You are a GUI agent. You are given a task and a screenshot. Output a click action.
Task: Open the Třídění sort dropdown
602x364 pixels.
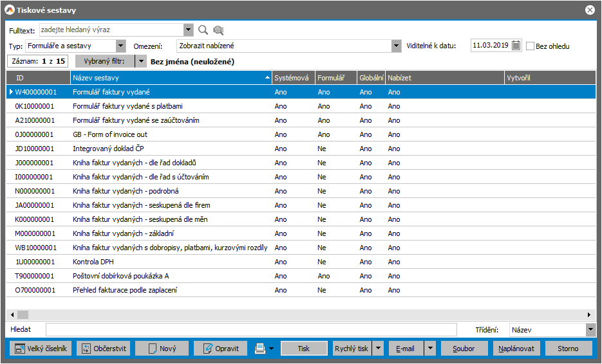coord(590,329)
